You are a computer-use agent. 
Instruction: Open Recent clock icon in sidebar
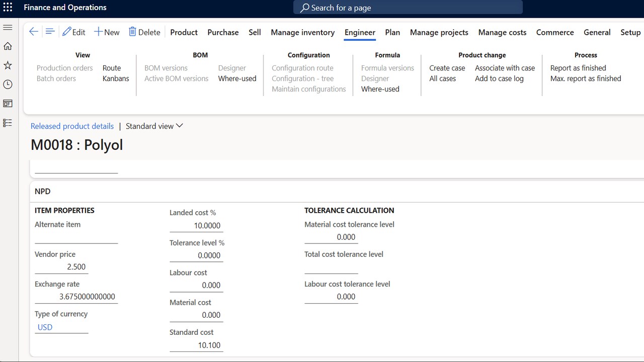click(x=8, y=84)
